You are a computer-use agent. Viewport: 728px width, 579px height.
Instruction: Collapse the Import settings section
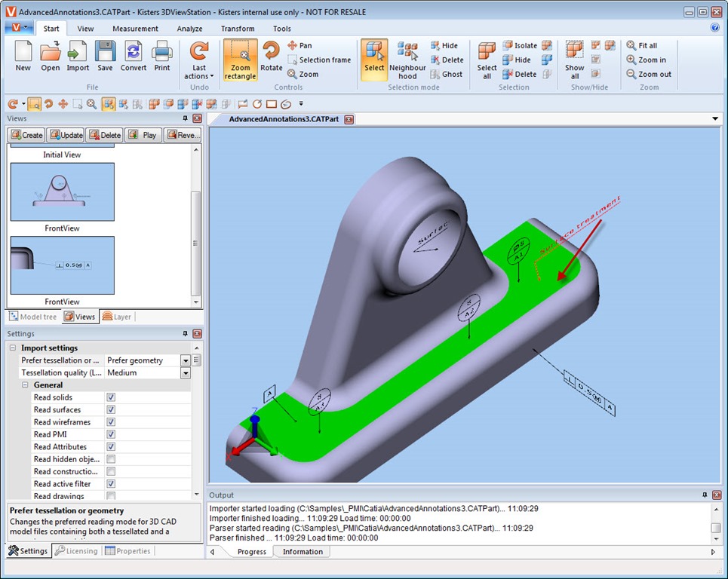pyautogui.click(x=13, y=348)
